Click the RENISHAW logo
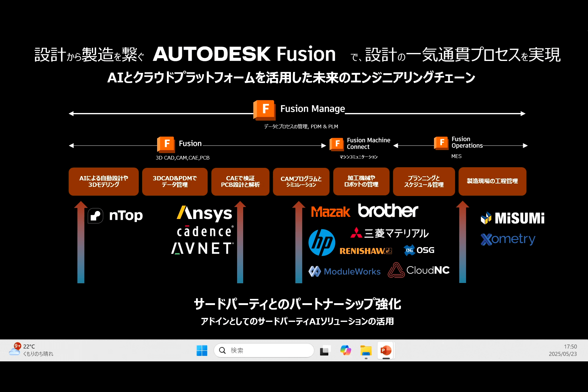This screenshot has width=588, height=392. click(x=366, y=251)
